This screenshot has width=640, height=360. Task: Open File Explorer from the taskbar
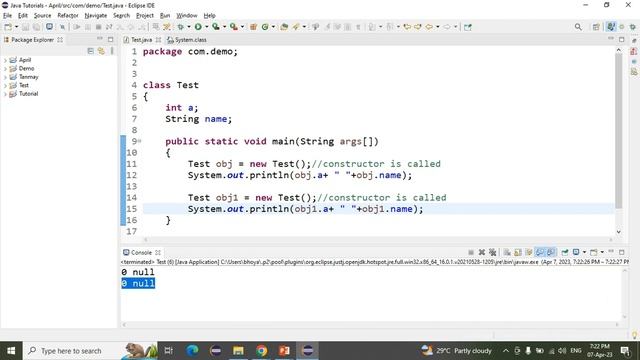(x=238, y=351)
